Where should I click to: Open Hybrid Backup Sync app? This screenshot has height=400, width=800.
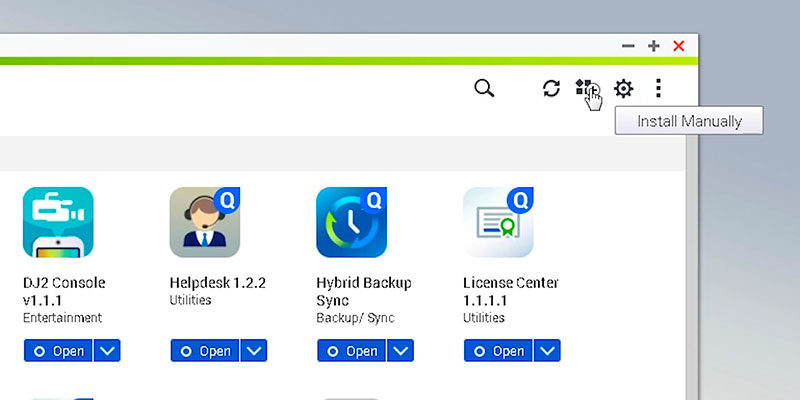click(x=352, y=351)
